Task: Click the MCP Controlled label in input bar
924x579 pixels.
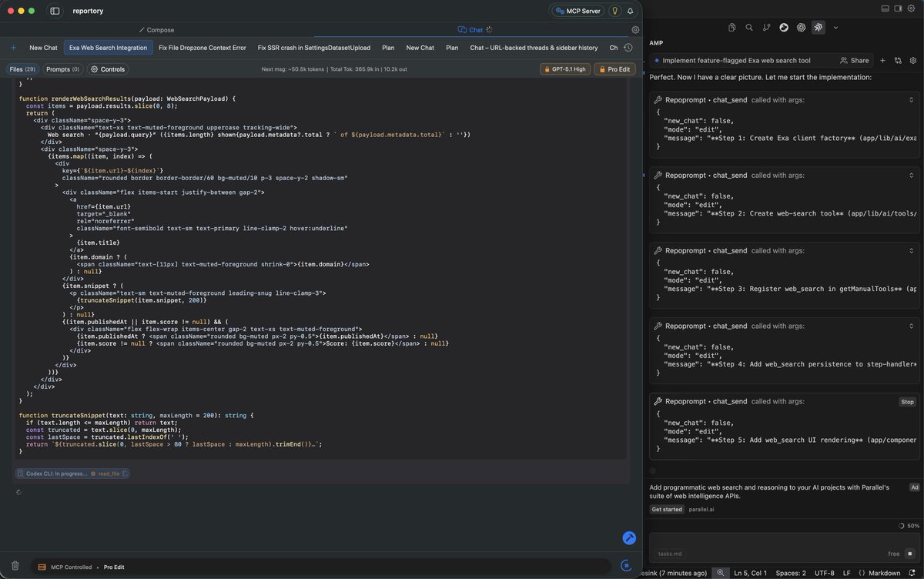Action: tap(71, 567)
